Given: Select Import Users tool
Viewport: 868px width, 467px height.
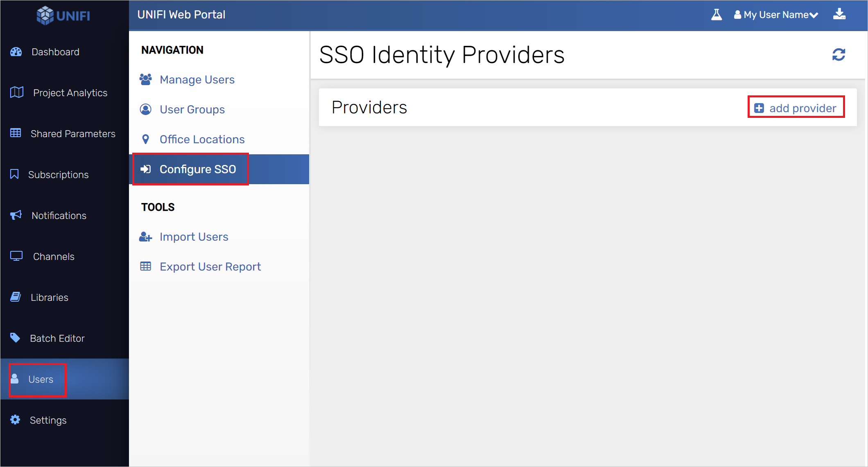Looking at the screenshot, I should (x=195, y=237).
